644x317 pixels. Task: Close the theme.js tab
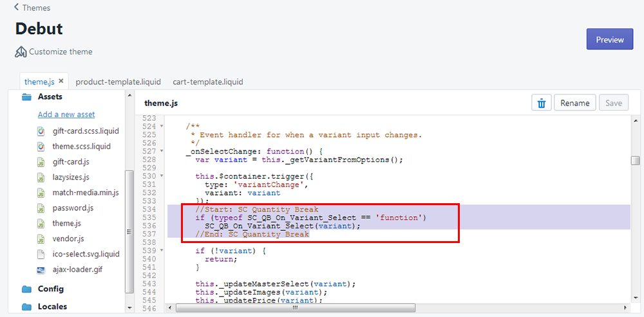click(61, 81)
